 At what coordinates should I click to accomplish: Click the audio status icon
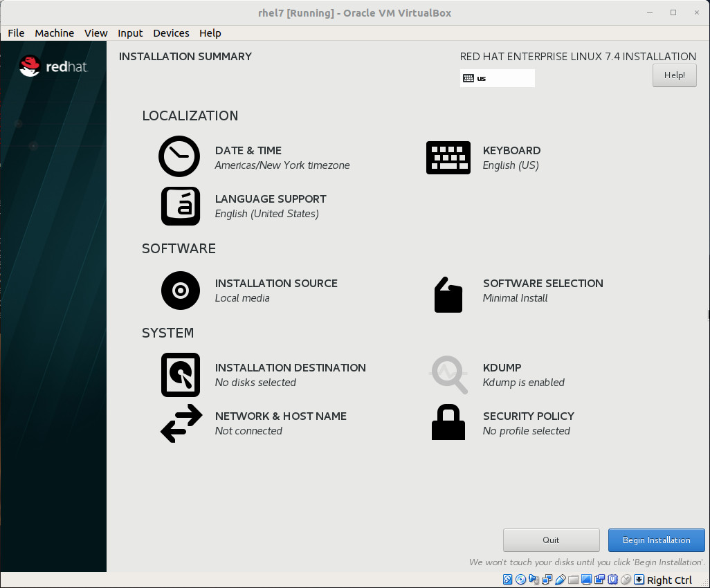click(x=534, y=580)
